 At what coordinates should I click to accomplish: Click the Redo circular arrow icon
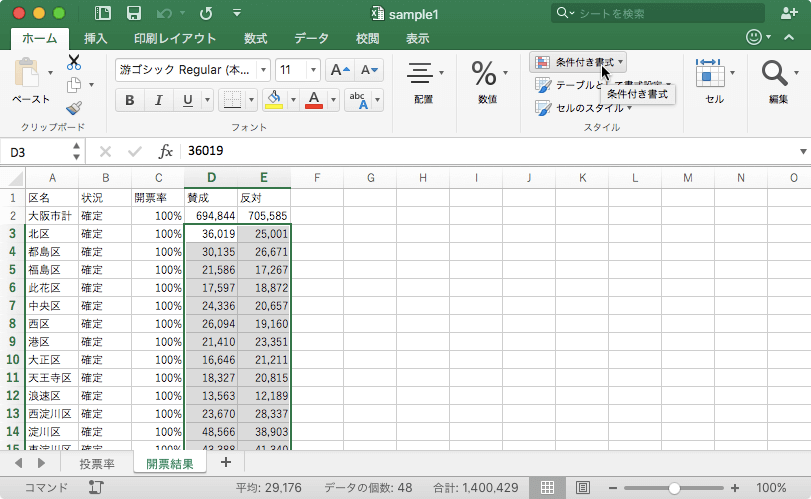[x=206, y=13]
